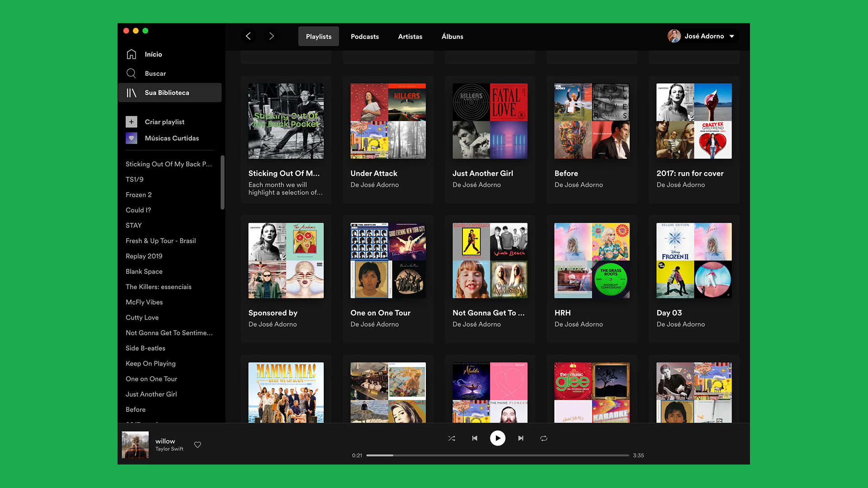Toggle the heart/like icon for willow

coord(198,445)
